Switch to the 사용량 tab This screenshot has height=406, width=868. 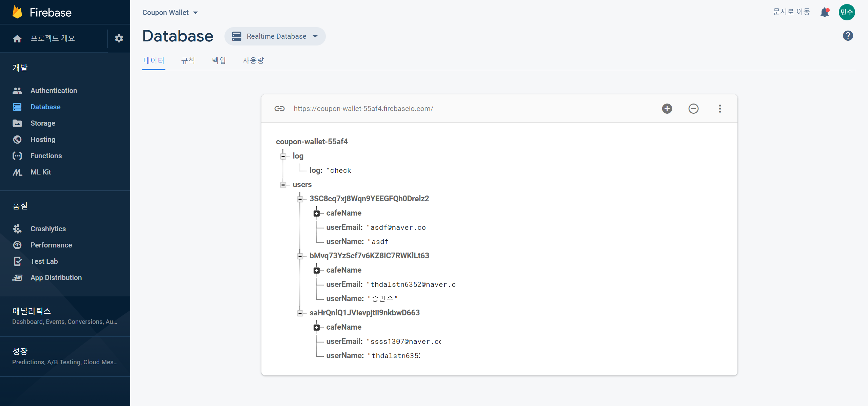pos(253,61)
